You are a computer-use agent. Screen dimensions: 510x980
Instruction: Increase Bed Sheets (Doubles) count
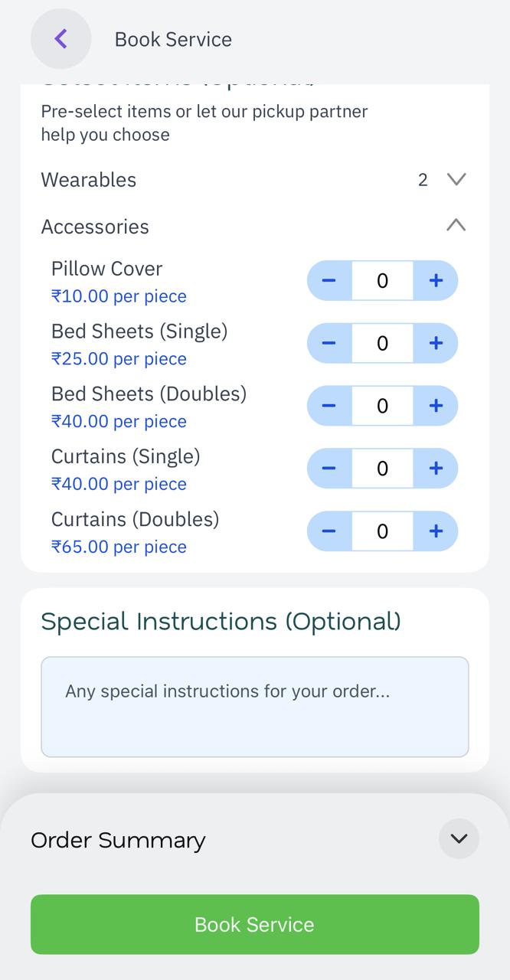pos(435,406)
